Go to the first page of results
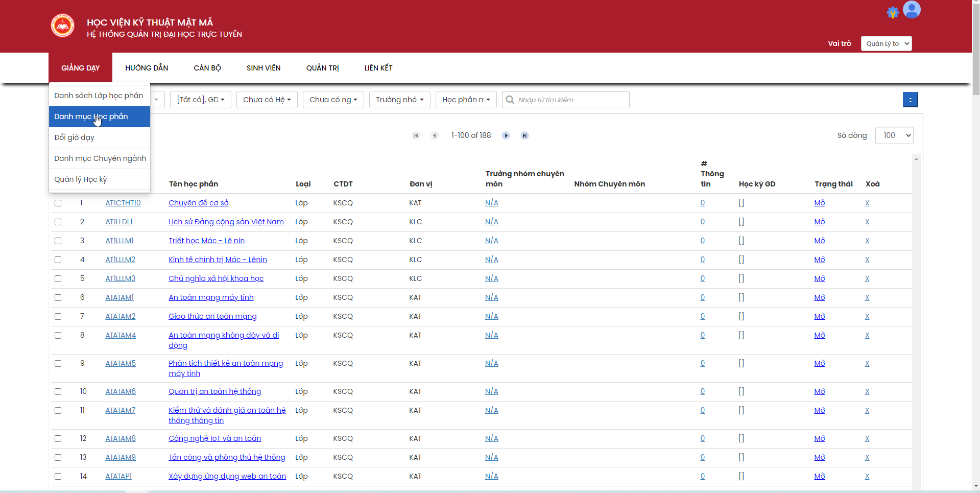Screen dimensions: 980x493 (x=416, y=135)
